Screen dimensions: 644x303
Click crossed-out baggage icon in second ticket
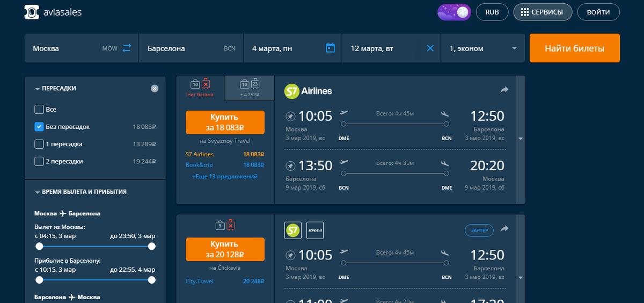(x=231, y=225)
